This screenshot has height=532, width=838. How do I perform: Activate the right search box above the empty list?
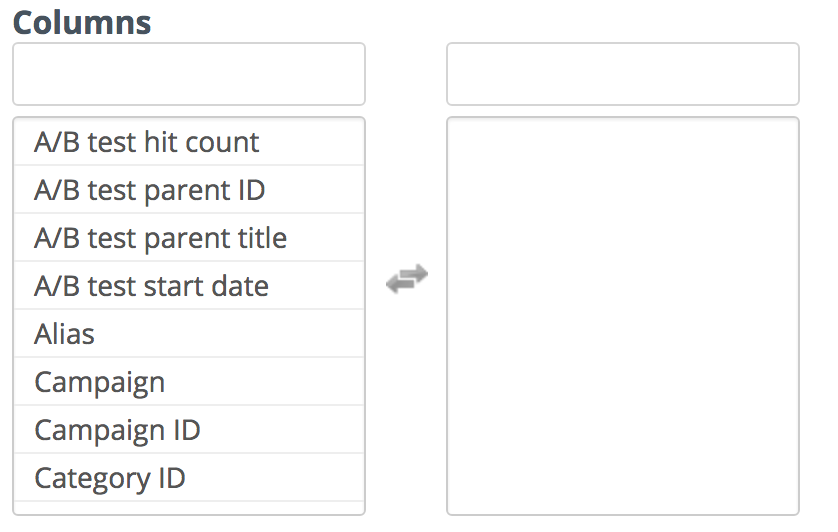click(623, 74)
